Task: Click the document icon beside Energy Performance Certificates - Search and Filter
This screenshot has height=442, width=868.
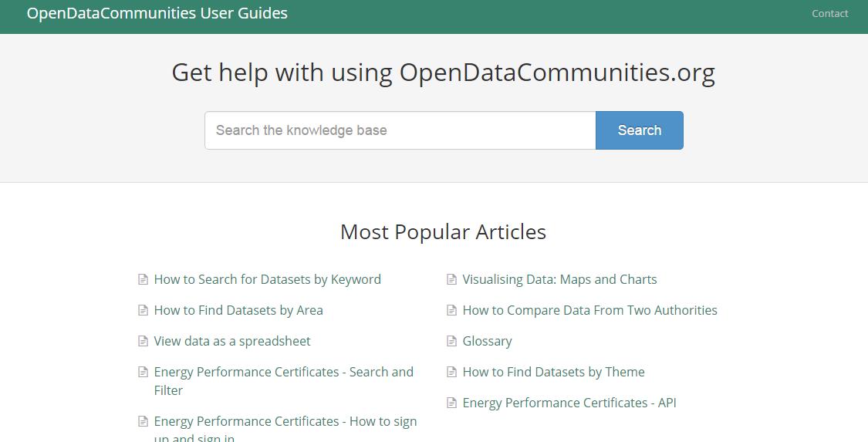Action: tap(143, 373)
